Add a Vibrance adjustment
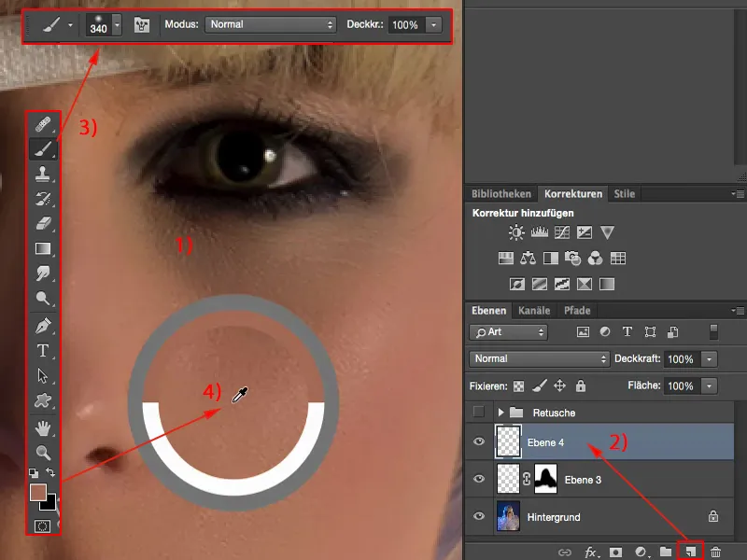This screenshot has height=560, width=747. point(607,232)
